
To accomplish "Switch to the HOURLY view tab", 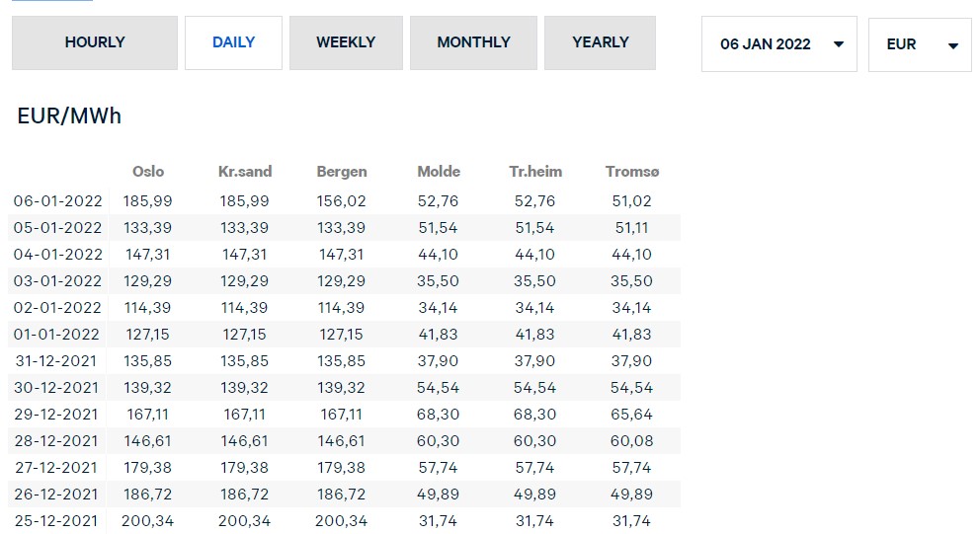I will point(95,42).
